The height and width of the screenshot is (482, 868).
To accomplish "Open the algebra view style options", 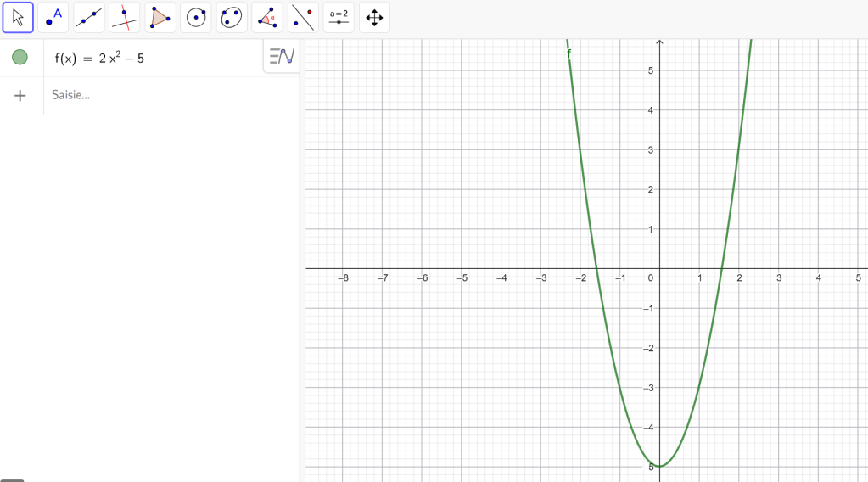I will (x=282, y=57).
